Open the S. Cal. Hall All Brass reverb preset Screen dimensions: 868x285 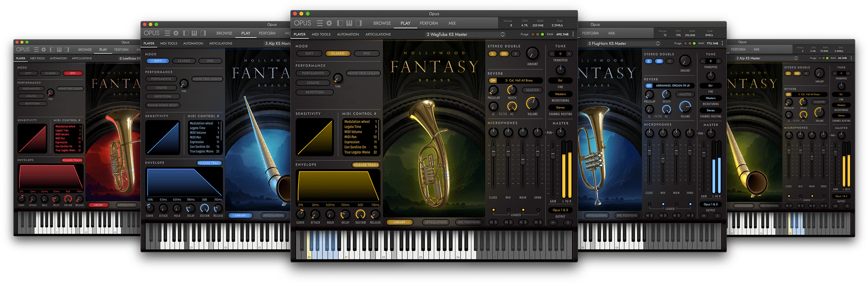(519, 80)
